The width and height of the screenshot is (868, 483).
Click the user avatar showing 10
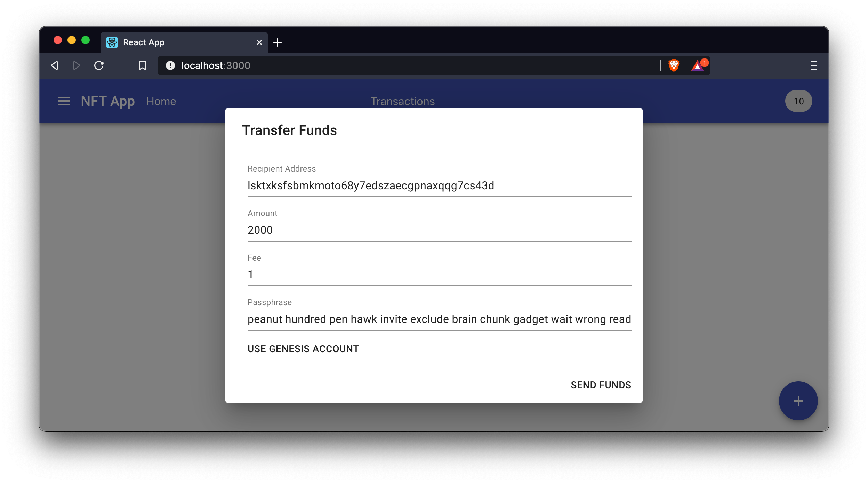click(798, 101)
